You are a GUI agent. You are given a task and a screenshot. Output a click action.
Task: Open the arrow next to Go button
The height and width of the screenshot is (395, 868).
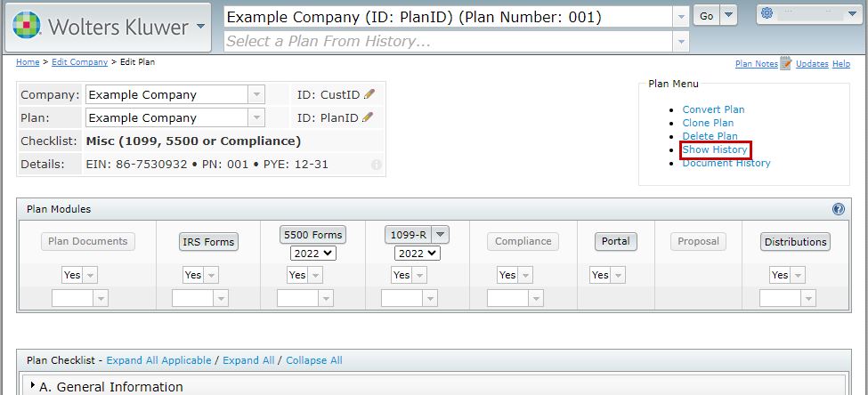pyautogui.click(x=729, y=16)
